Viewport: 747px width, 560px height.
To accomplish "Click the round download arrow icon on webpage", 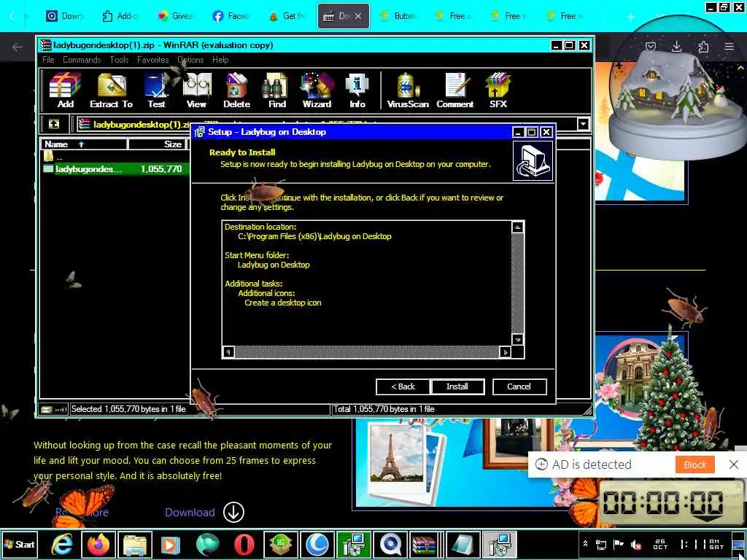I will click(x=233, y=513).
